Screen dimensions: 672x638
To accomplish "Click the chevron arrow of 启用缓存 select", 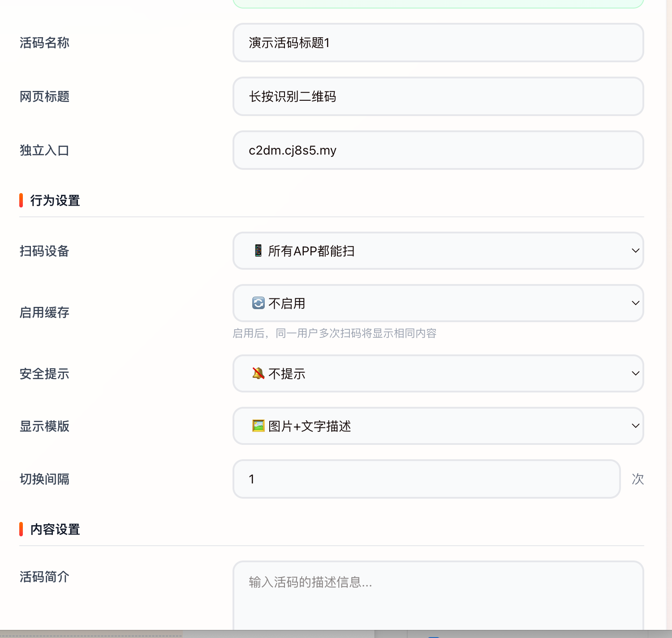I will (x=635, y=303).
